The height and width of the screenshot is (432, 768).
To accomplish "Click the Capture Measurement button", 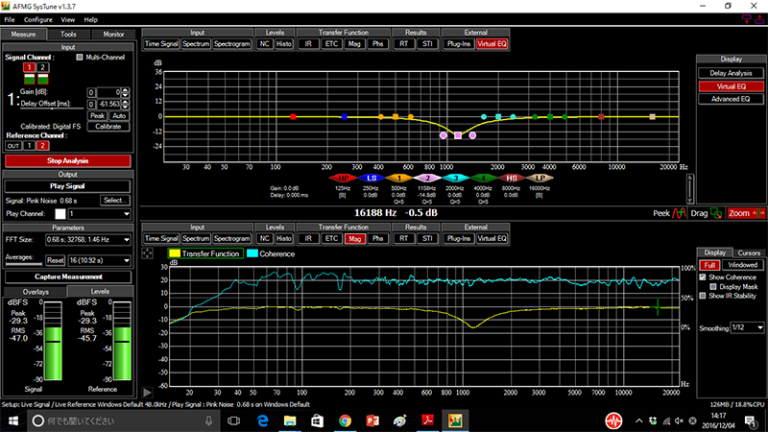I will pos(68,277).
